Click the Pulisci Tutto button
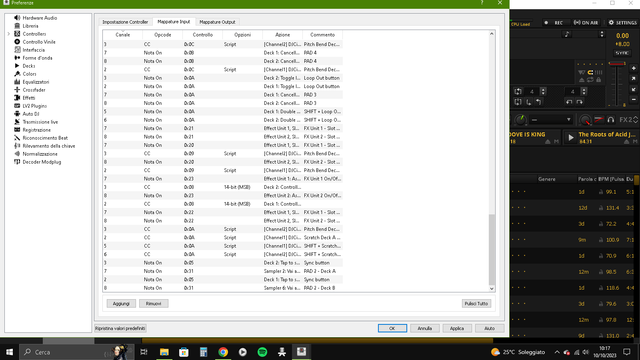This screenshot has height=360, width=640. [476, 304]
